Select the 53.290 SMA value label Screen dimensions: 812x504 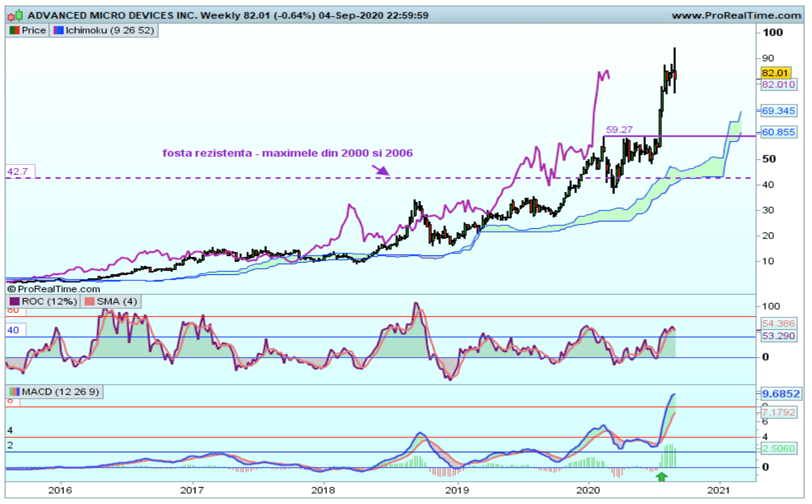[778, 336]
